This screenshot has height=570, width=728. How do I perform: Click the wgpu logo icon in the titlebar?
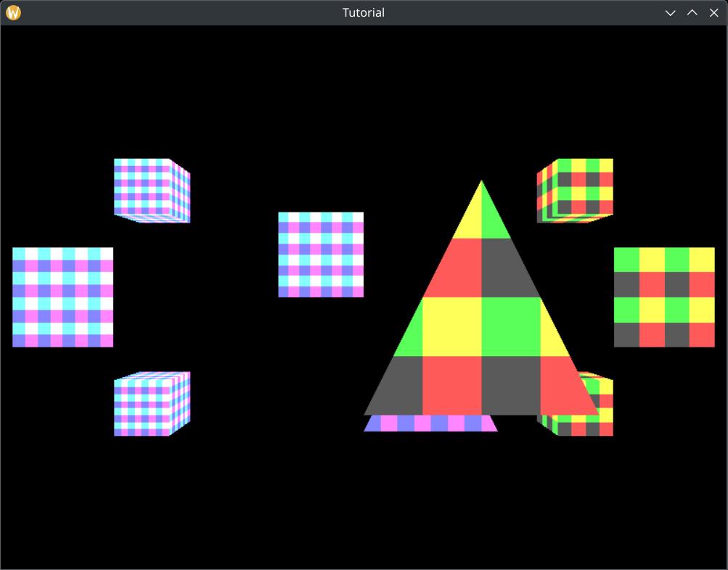pos(12,12)
